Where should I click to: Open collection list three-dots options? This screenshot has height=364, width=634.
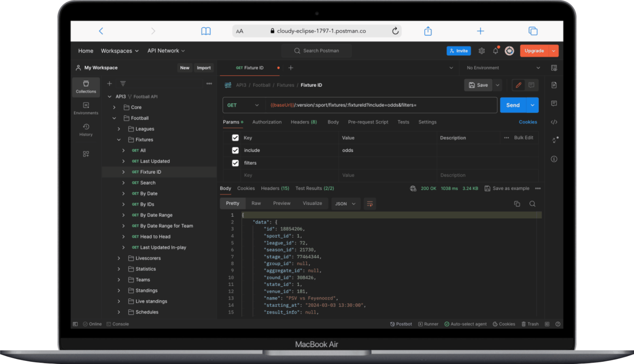tap(209, 84)
